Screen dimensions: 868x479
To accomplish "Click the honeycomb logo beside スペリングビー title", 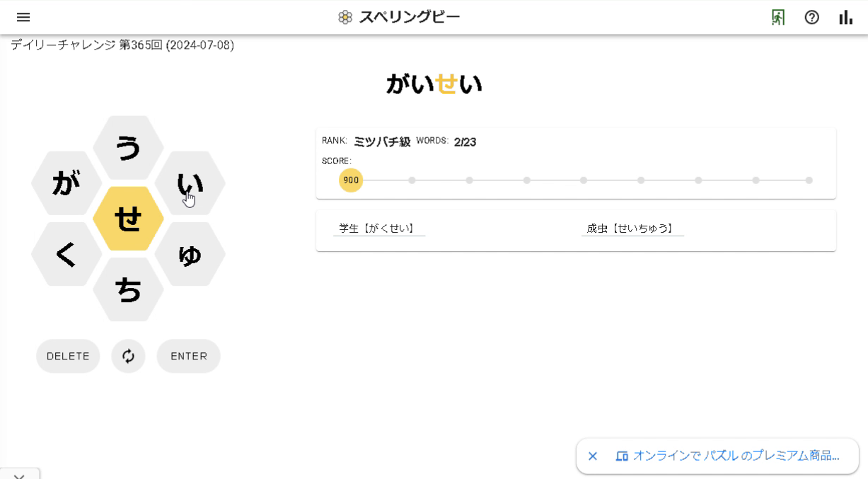I will pos(345,16).
